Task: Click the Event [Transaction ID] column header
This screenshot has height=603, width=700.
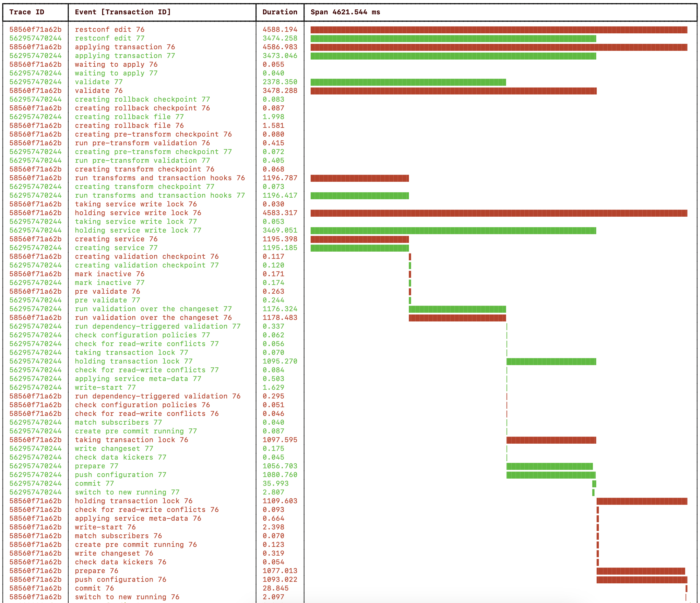Action: [x=123, y=12]
